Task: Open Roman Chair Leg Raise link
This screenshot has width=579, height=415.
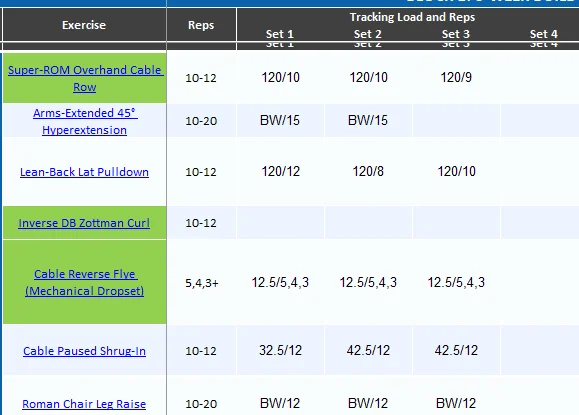Action: [84, 404]
